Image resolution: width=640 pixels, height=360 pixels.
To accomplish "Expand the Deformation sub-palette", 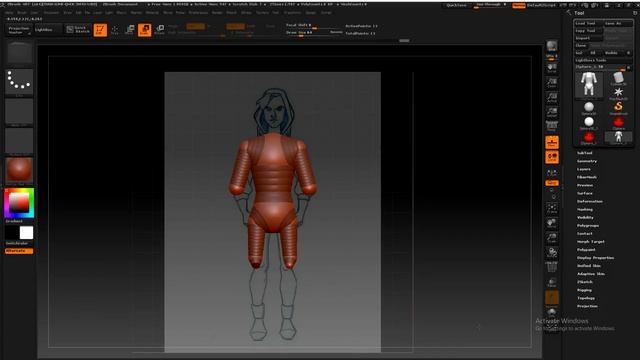I will point(590,201).
